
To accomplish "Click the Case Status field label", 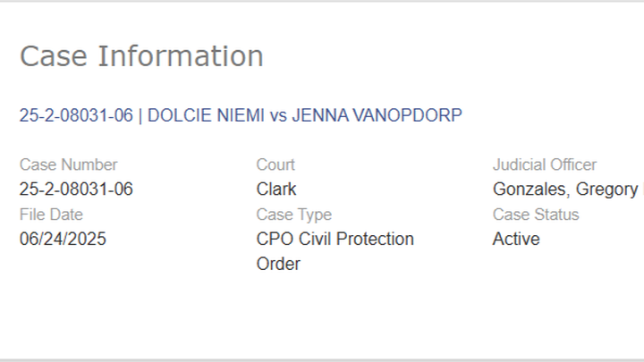I will (x=535, y=215).
